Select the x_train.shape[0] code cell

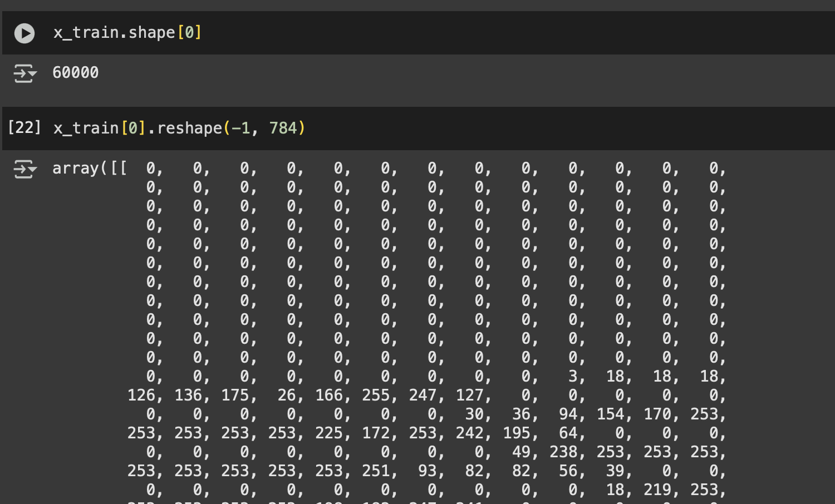(x=127, y=33)
